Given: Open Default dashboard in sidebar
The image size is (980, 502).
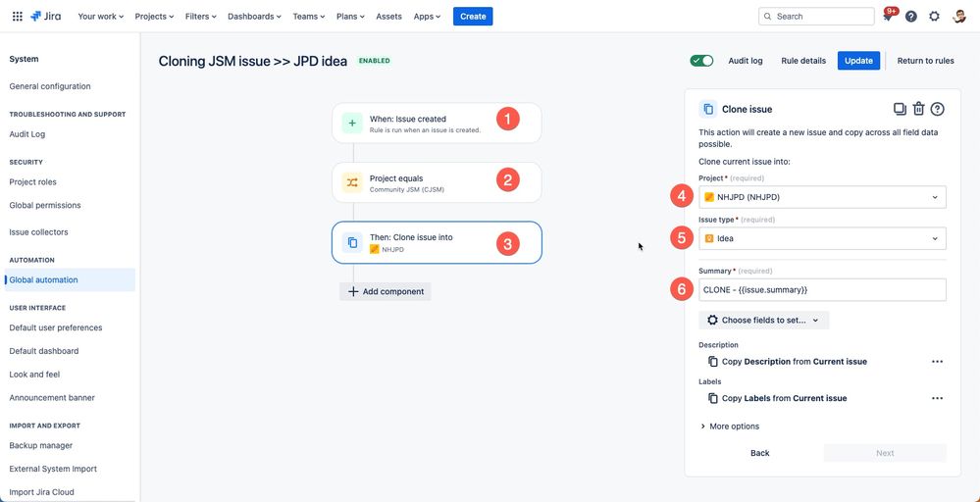Looking at the screenshot, I should point(44,351).
